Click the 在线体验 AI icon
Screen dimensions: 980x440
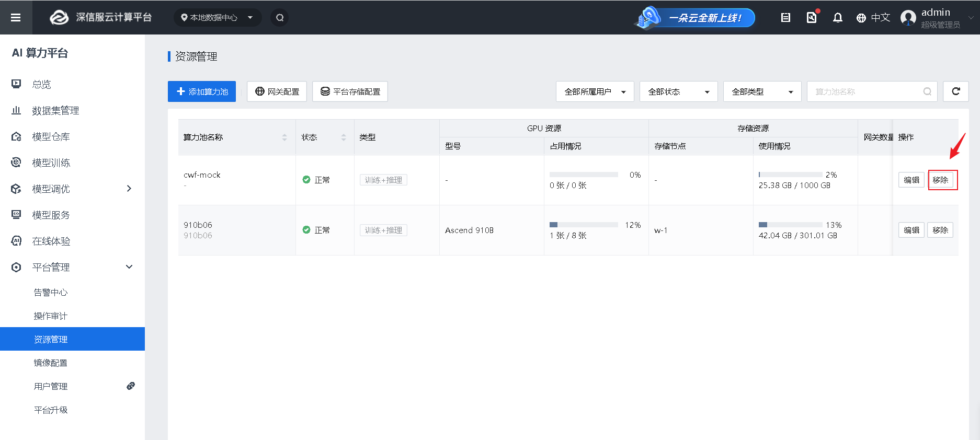coord(16,241)
